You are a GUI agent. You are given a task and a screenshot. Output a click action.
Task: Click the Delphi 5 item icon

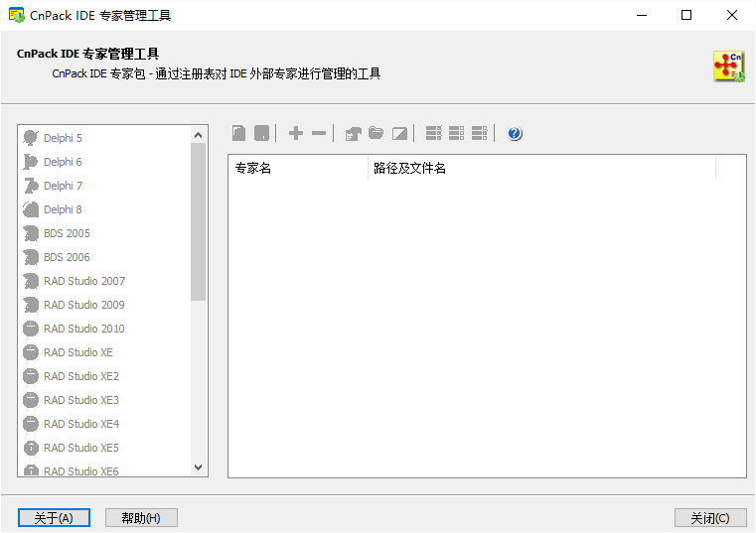tap(31, 138)
